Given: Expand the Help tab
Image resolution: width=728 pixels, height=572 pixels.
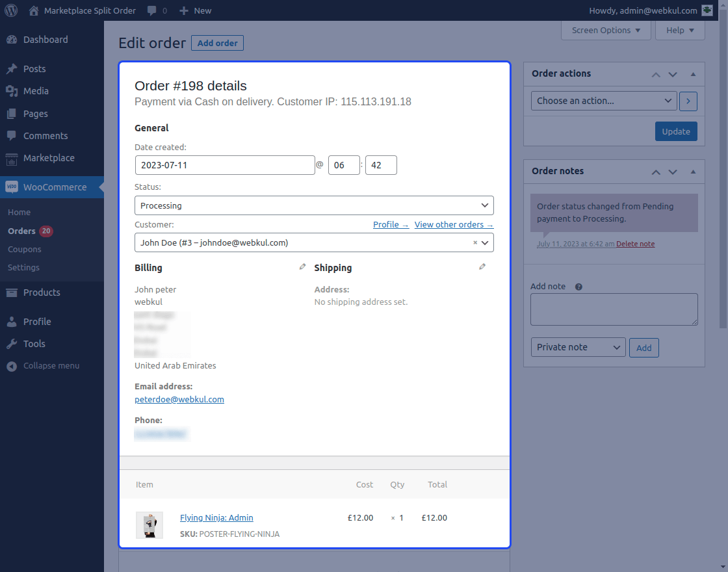Looking at the screenshot, I should [x=680, y=30].
